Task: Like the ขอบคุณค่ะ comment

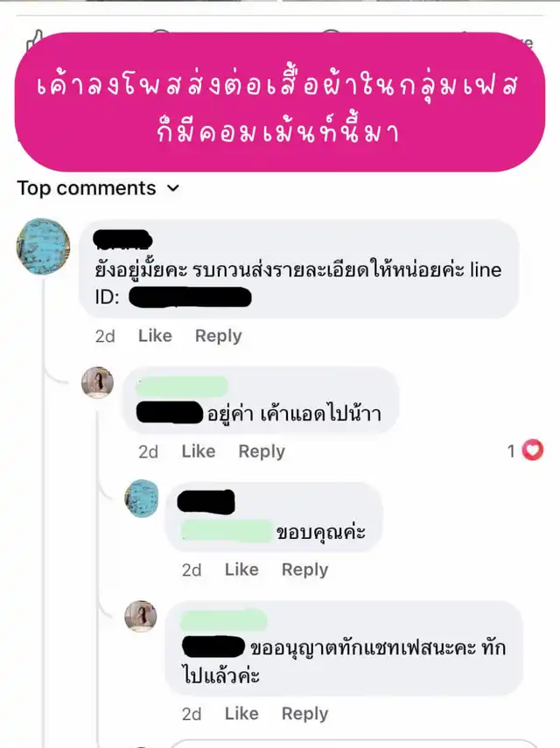Action: pos(241,570)
